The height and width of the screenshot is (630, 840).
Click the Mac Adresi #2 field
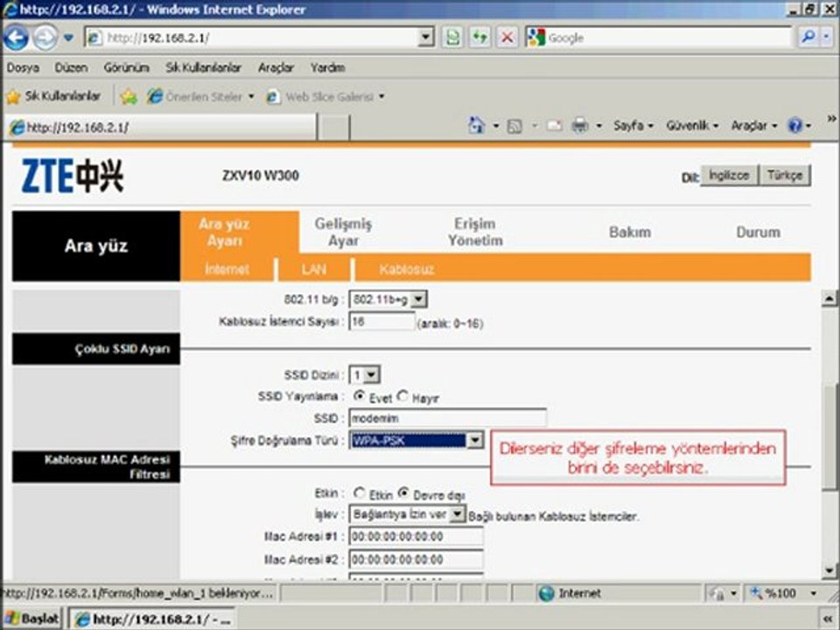click(416, 559)
